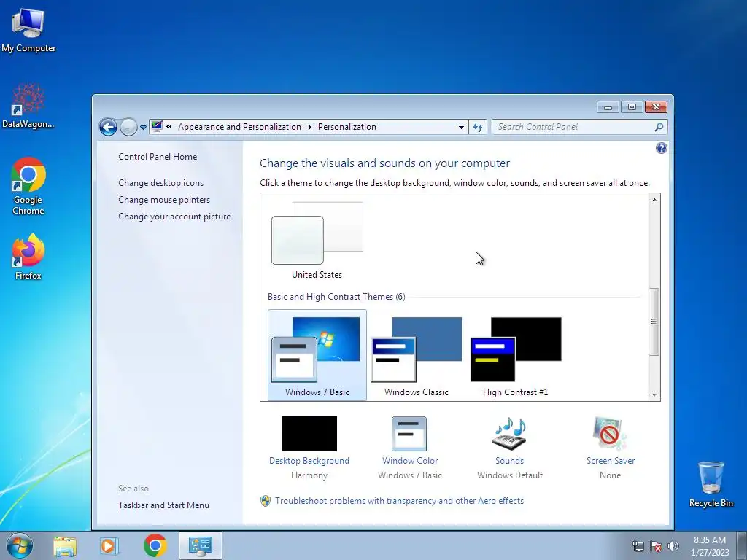747x560 pixels.
Task: Click the network tray icon
Action: 638,546
